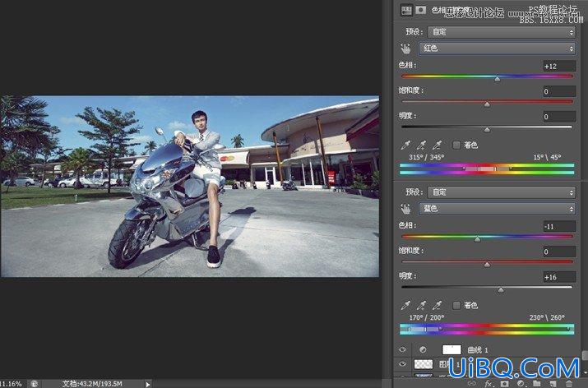Click the red color range bar between the spectrums
The width and height of the screenshot is (588, 388).
[x=487, y=169]
